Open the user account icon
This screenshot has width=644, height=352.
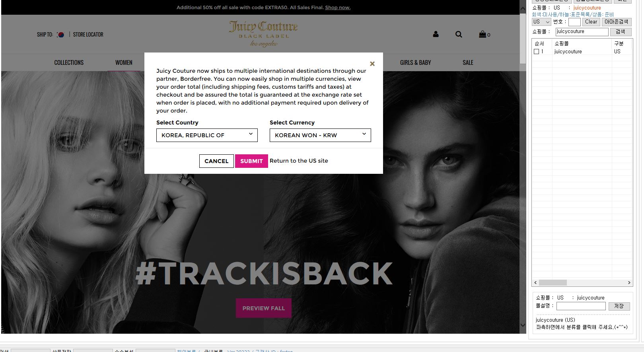(436, 35)
